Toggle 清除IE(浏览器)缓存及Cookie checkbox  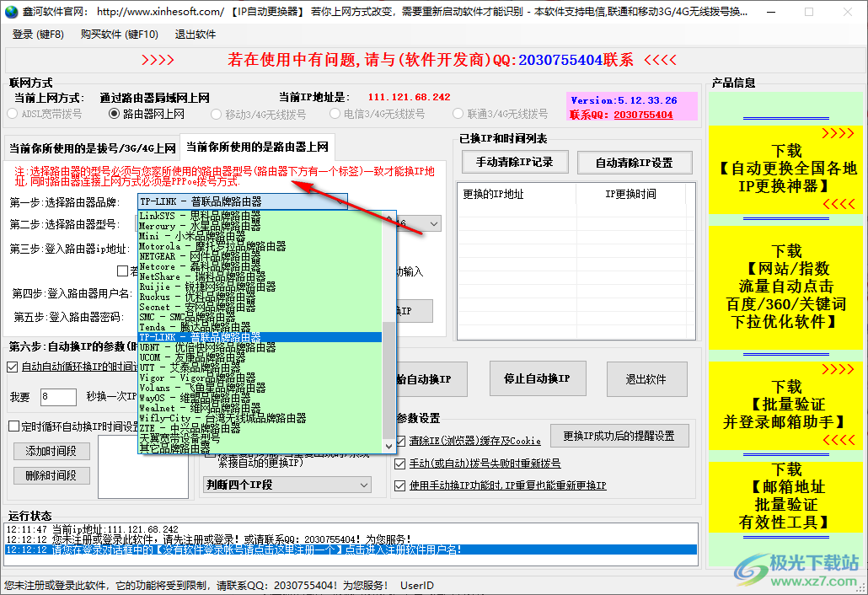point(399,441)
